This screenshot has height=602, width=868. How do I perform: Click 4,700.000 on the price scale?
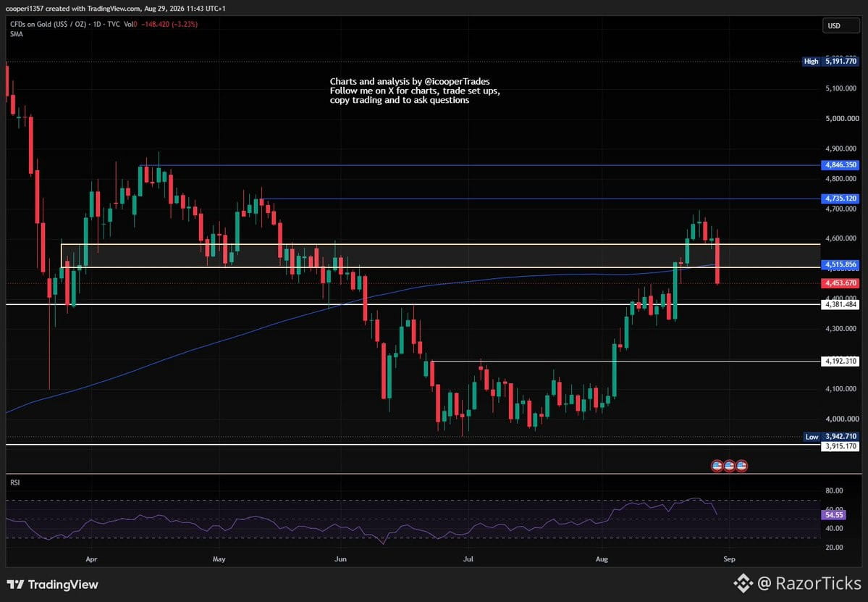tap(842, 209)
